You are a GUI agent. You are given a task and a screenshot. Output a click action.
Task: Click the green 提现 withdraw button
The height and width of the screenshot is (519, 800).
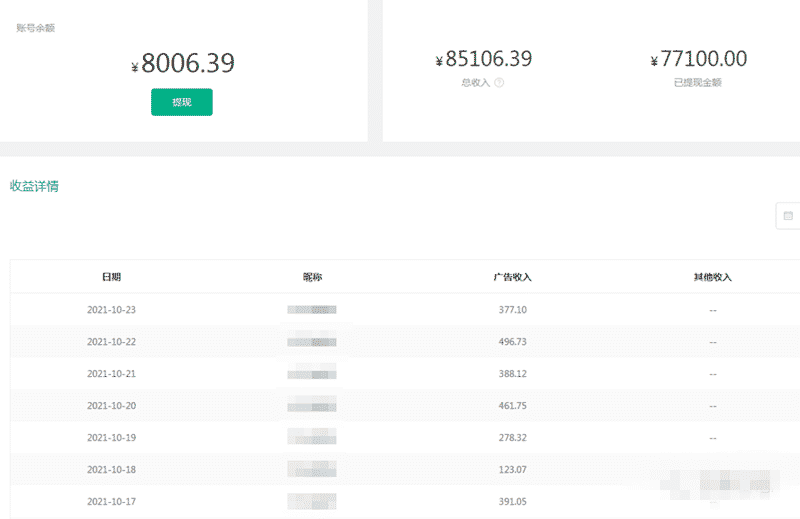point(182,102)
